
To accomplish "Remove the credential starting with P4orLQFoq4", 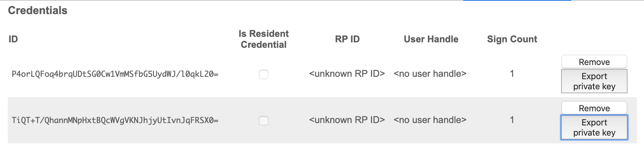I will pos(594,62).
